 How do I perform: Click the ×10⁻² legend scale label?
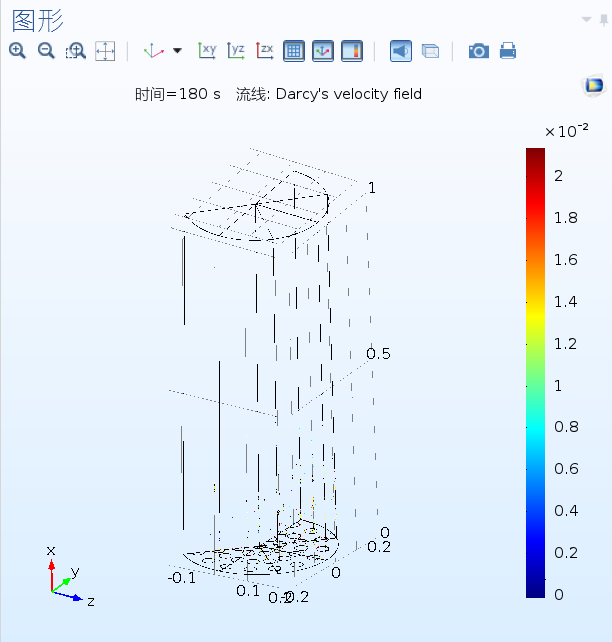(x=567, y=131)
